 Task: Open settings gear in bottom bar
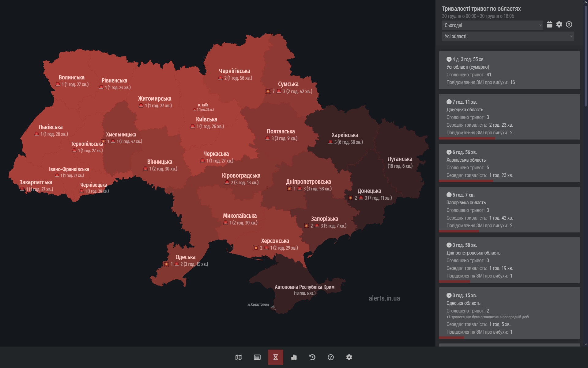coord(349,357)
